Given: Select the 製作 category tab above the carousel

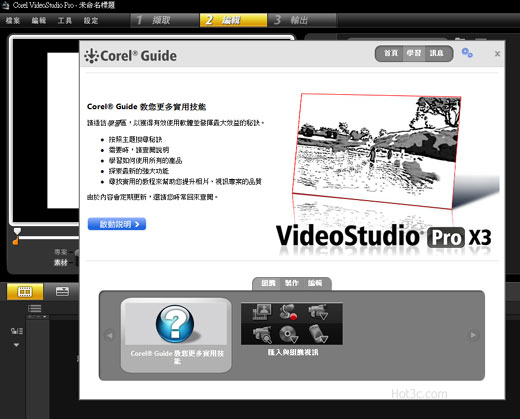Looking at the screenshot, I should click(292, 283).
